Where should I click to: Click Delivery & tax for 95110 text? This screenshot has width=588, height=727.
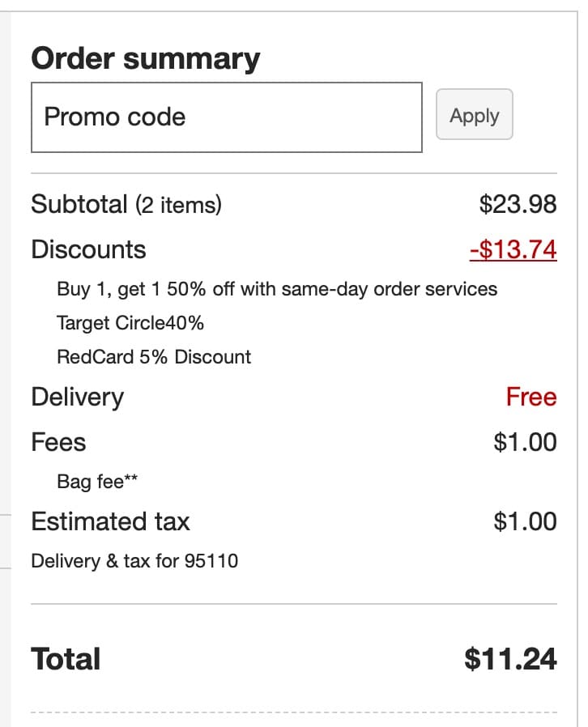pos(134,560)
